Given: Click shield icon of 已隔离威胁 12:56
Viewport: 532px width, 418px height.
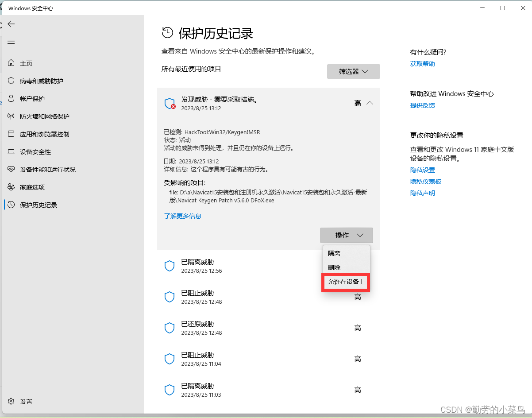Looking at the screenshot, I should [170, 266].
